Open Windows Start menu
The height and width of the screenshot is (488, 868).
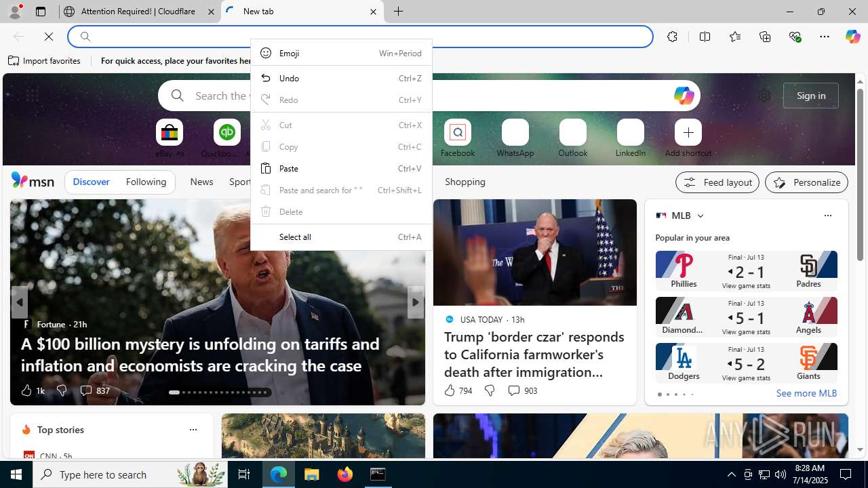click(x=16, y=474)
